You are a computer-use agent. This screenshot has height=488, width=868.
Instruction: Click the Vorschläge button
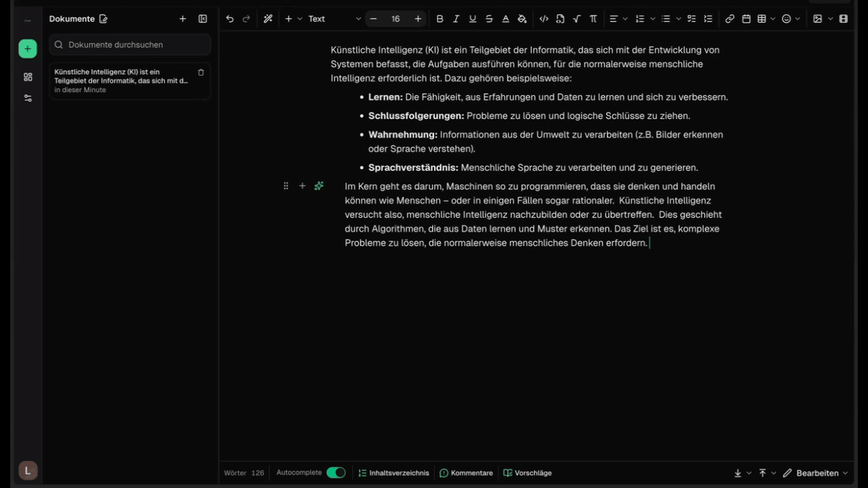coord(528,473)
